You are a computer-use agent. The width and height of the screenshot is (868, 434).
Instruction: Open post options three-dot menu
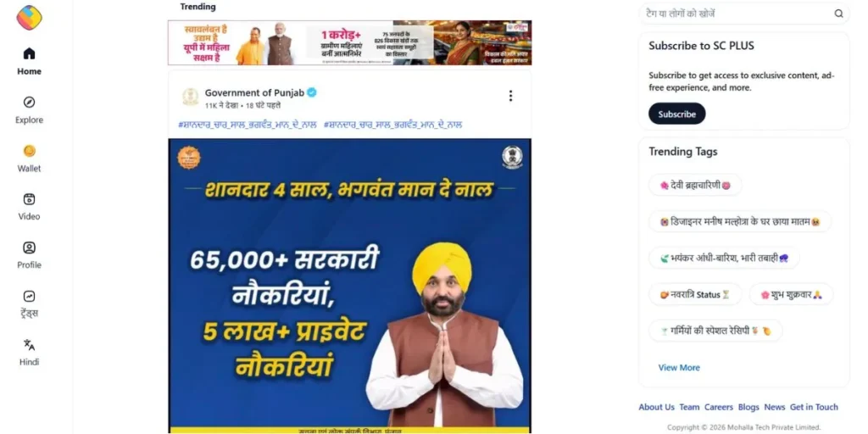[510, 96]
